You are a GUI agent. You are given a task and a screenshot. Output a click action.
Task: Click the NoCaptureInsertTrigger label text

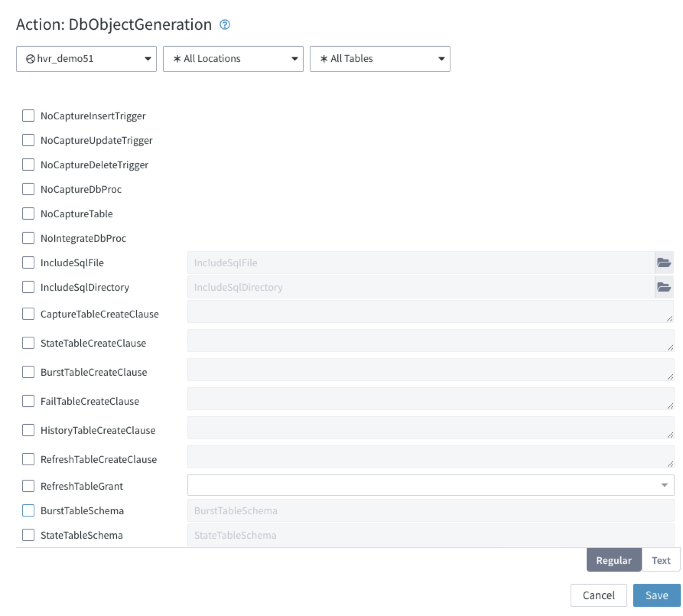click(x=93, y=116)
